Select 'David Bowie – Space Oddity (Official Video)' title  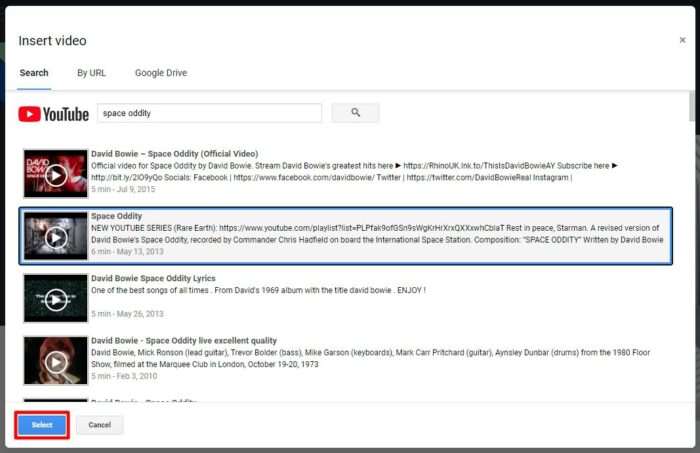175,154
